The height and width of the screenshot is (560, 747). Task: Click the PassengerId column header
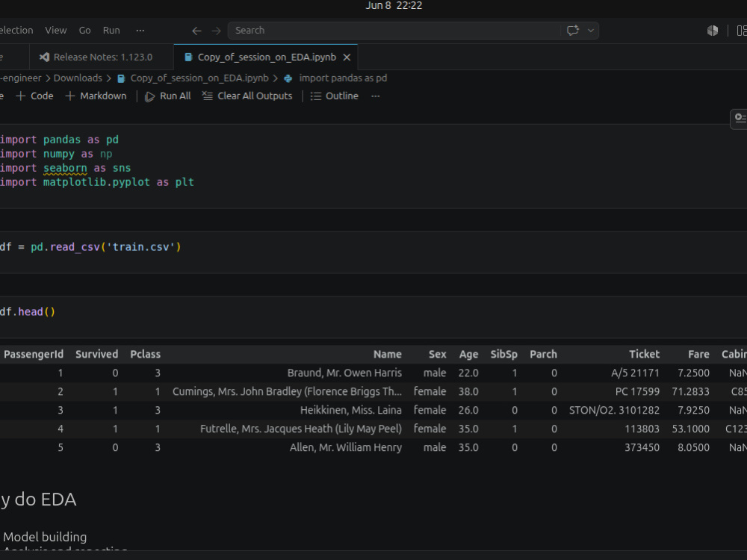34,354
